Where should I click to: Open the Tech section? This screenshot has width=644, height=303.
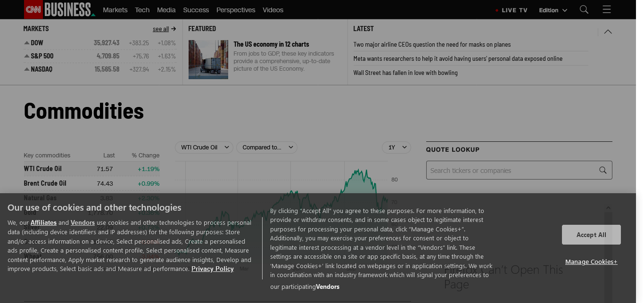pos(142,10)
